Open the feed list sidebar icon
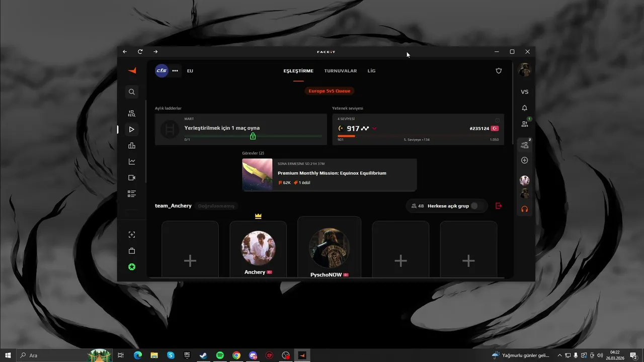The width and height of the screenshot is (644, 362). pos(132,194)
